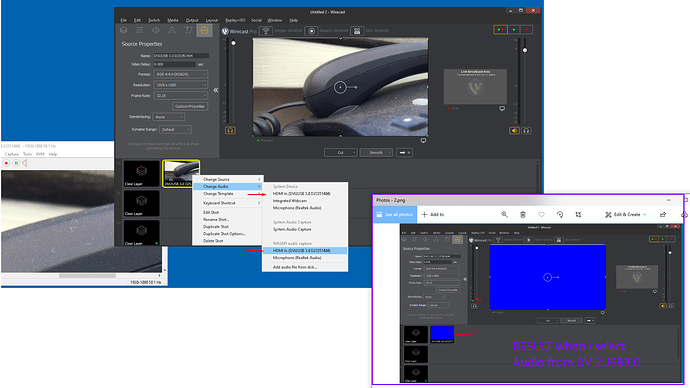
Task: Open the Switch menu in Wirecast
Action: point(154,20)
